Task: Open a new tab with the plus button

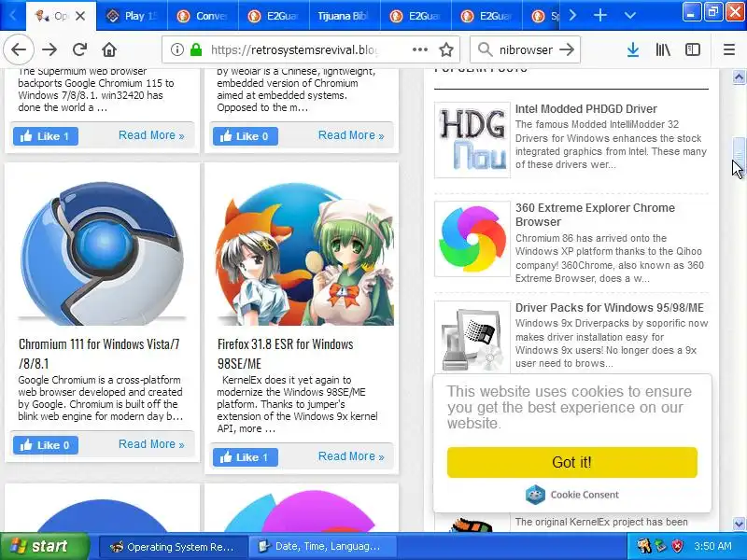Action: (600, 16)
